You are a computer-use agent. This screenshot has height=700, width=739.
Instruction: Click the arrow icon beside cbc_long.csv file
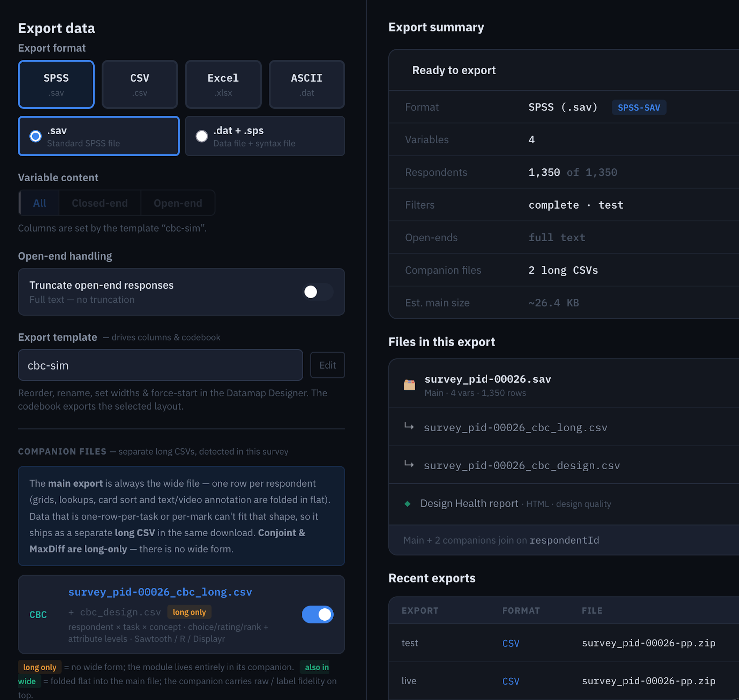click(409, 426)
